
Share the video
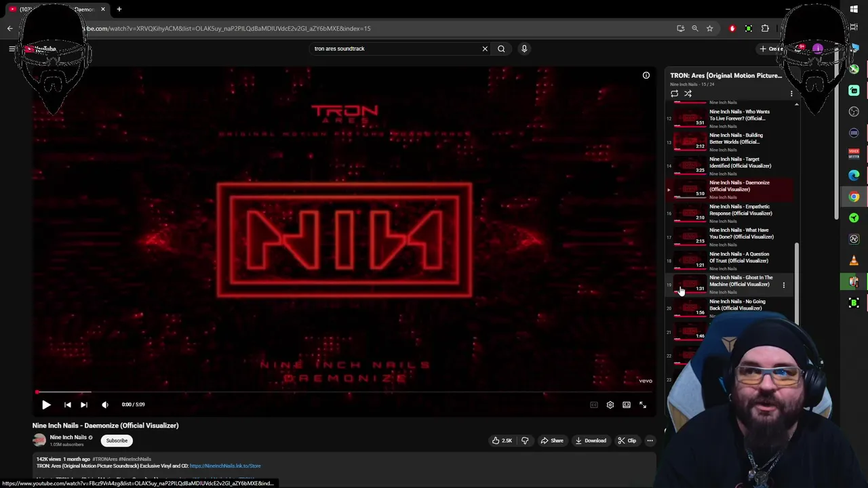[x=552, y=441]
